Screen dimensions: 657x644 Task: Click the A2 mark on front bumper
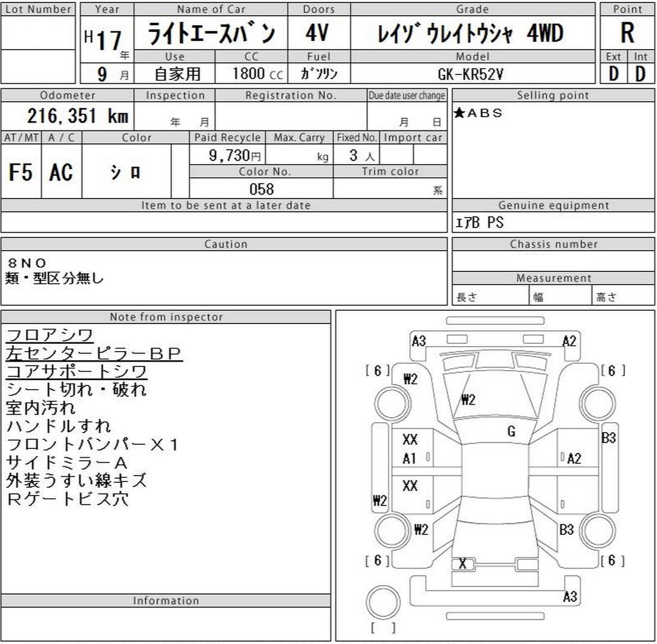(x=569, y=341)
